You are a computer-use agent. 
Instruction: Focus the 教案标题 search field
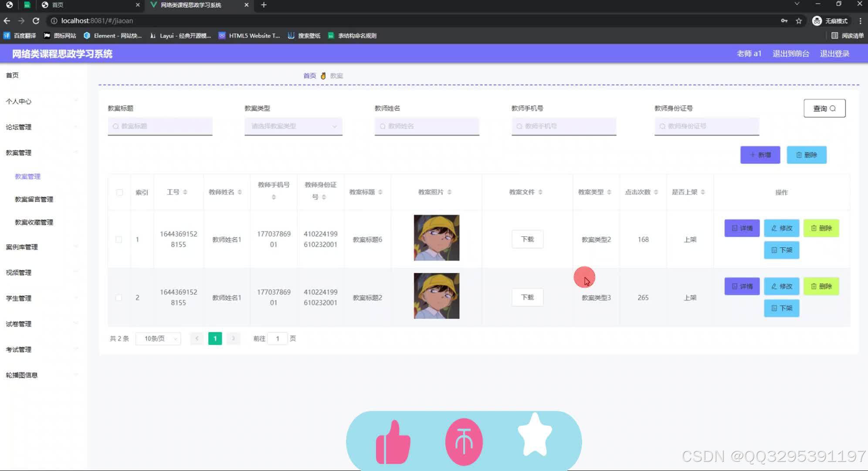[x=160, y=126]
